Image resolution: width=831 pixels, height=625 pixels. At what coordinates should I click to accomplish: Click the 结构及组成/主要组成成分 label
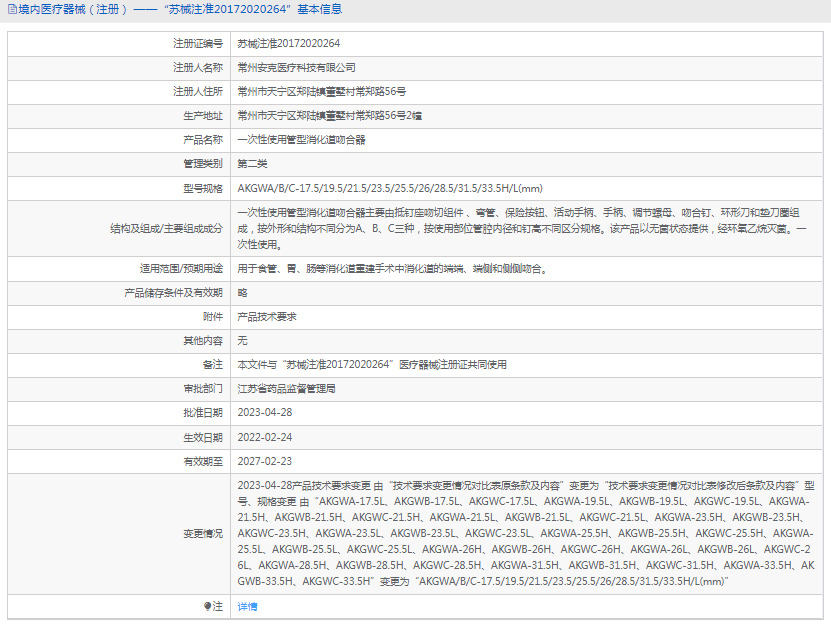coord(166,228)
